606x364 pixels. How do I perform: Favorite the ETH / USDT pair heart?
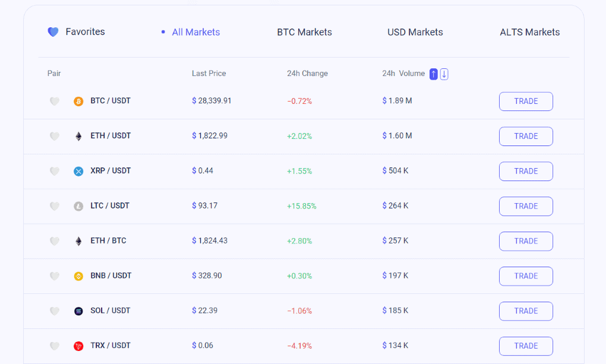coord(55,136)
